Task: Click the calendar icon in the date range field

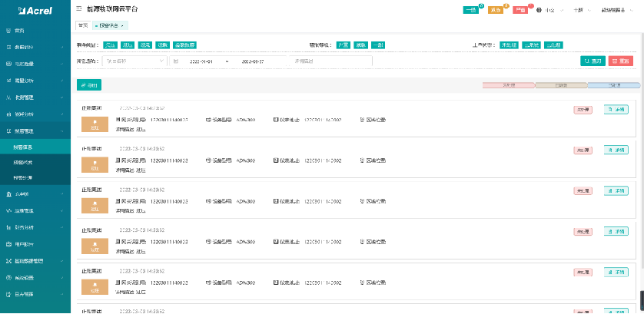Action: click(x=175, y=61)
